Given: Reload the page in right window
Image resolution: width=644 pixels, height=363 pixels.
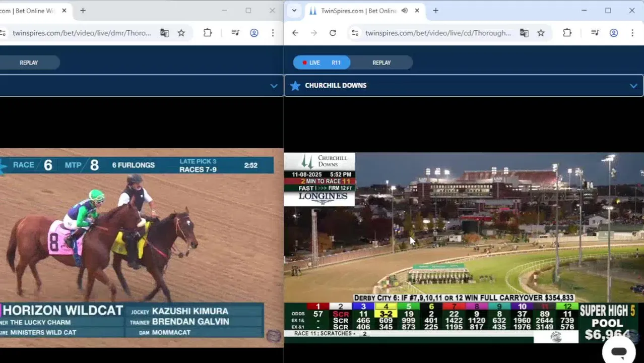Looking at the screenshot, I should pyautogui.click(x=333, y=33).
